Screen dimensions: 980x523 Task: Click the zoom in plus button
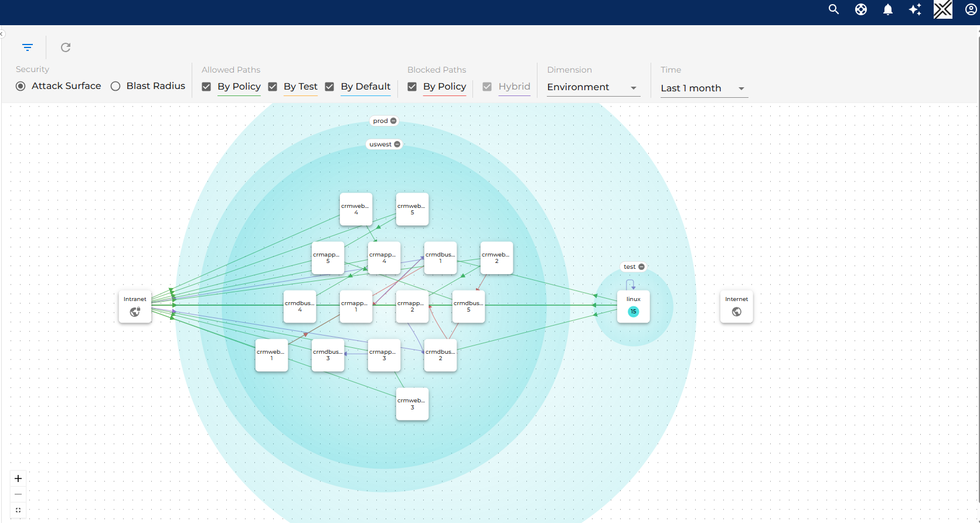click(18, 478)
